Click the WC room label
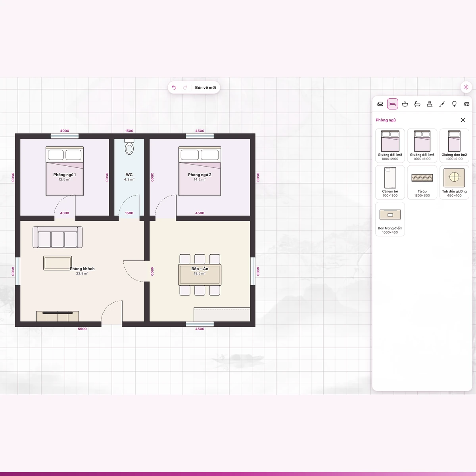This screenshot has width=476, height=476. (129, 175)
